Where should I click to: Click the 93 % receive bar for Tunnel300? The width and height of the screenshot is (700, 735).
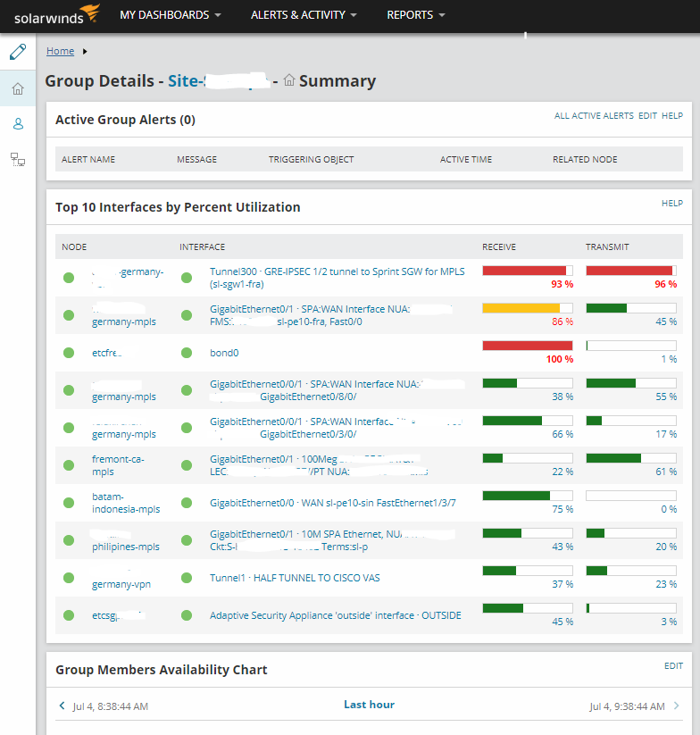528,271
